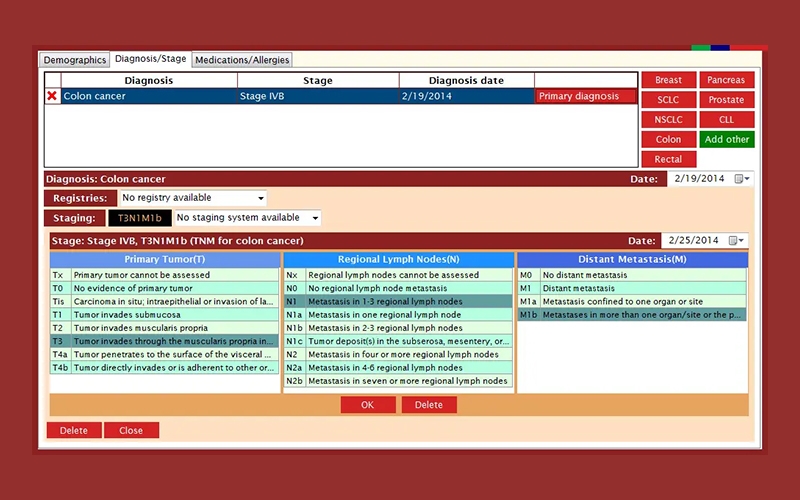Add a Breast diagnosis
Viewport: 800px width, 500px height.
(668, 80)
